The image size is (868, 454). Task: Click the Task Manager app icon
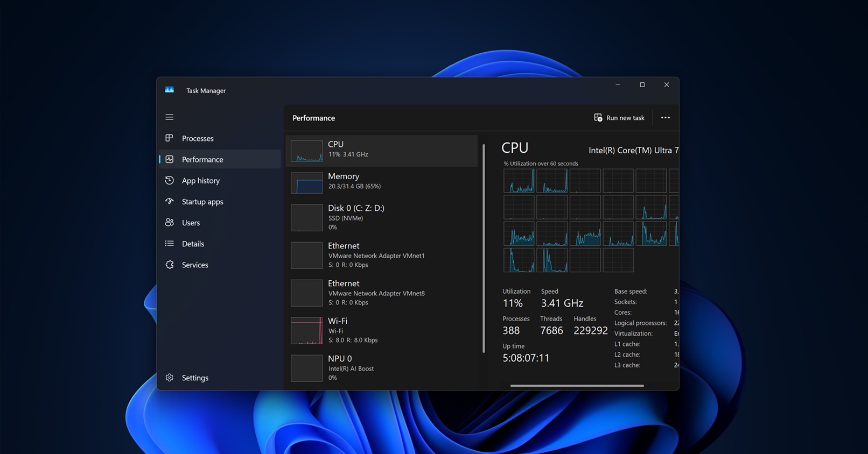(170, 90)
